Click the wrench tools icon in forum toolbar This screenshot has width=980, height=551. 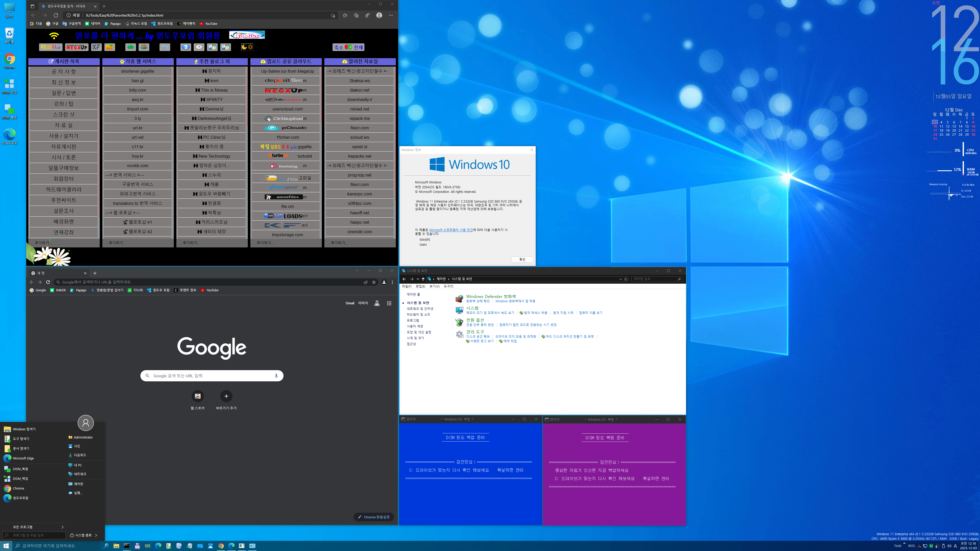click(165, 47)
